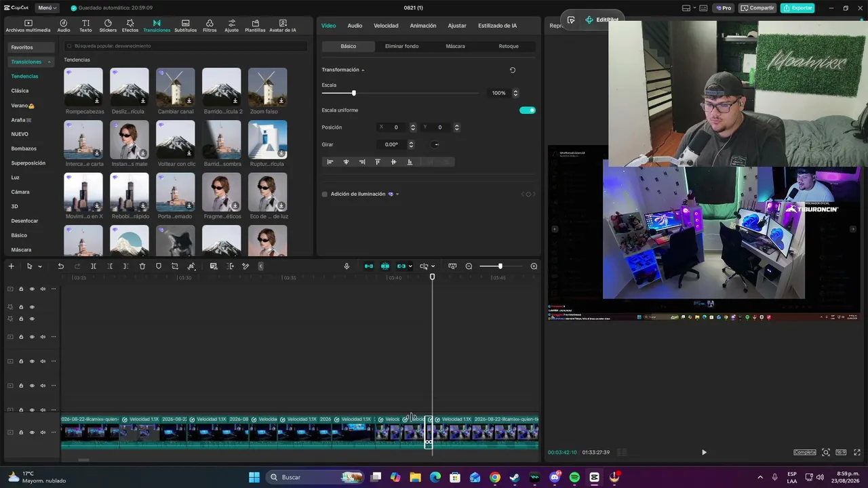Toggle the Escala uniforme switch

click(x=528, y=110)
